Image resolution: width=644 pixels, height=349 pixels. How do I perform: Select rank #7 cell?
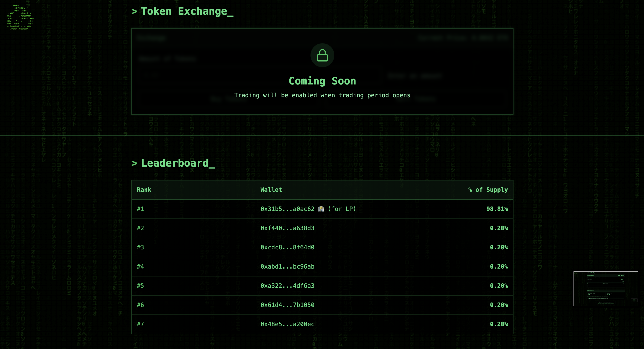(141, 324)
